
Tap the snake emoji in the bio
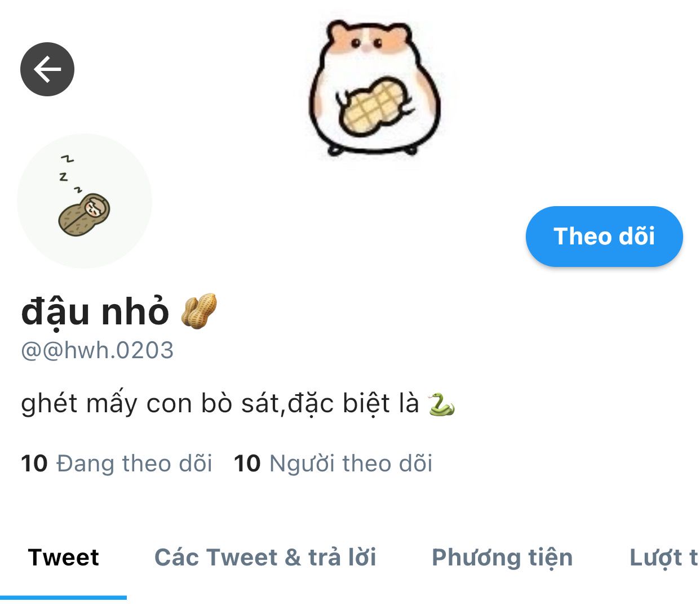(x=441, y=404)
